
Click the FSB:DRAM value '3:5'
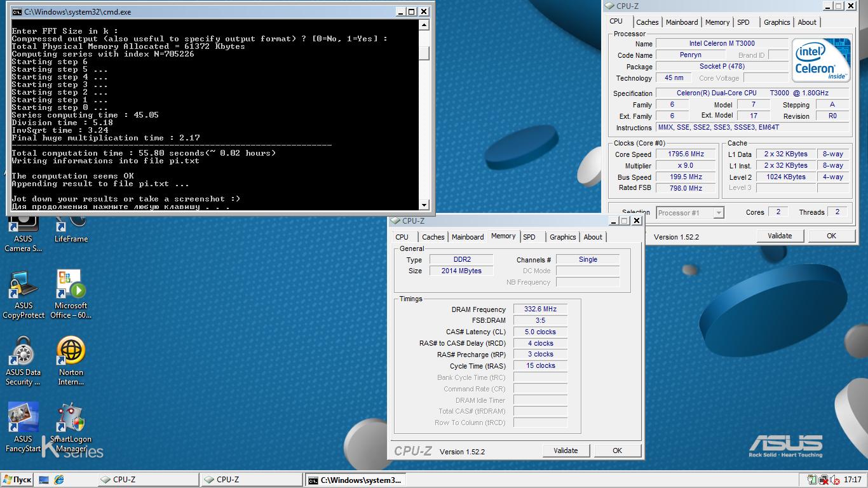click(x=540, y=321)
